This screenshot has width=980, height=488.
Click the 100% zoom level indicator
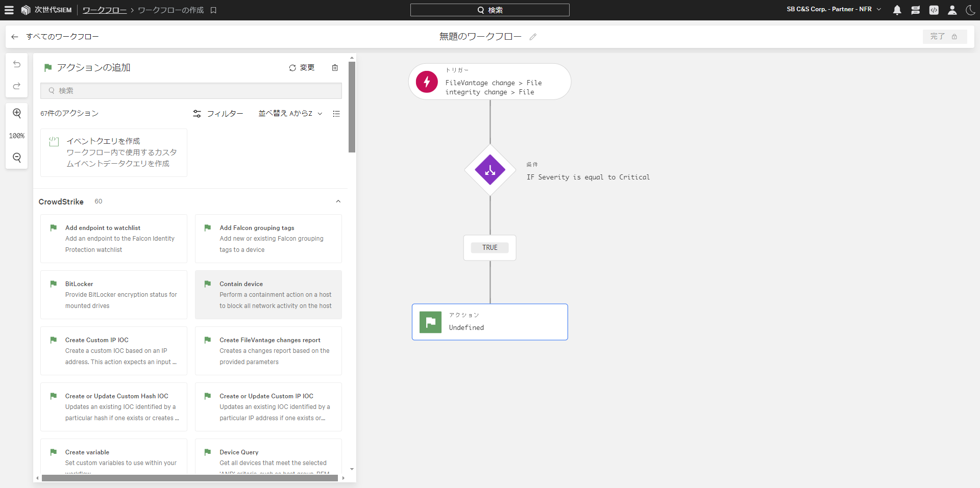tap(17, 136)
